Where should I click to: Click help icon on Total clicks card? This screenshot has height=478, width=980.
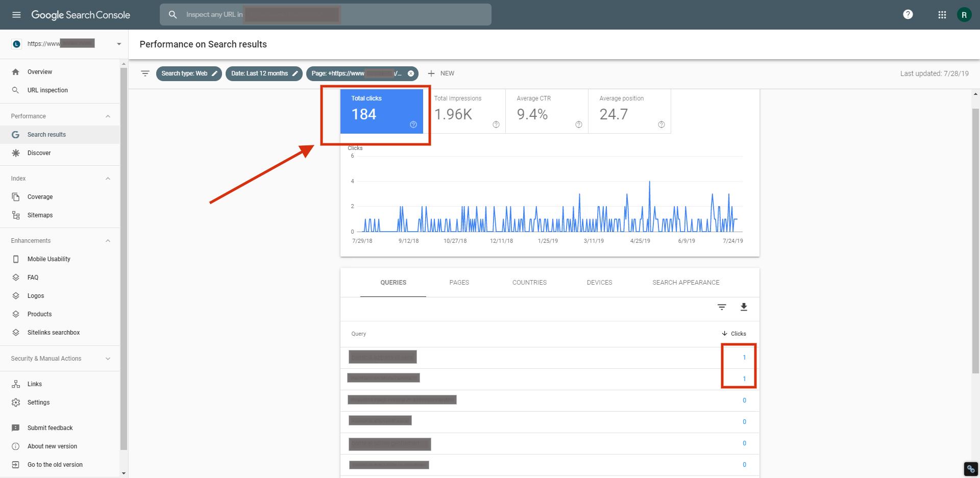click(x=413, y=124)
